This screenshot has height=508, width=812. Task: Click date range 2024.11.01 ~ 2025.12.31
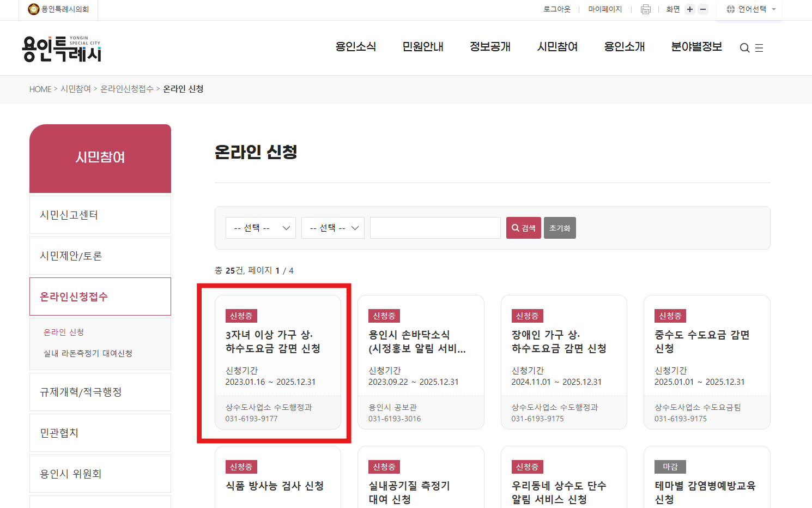(x=556, y=382)
